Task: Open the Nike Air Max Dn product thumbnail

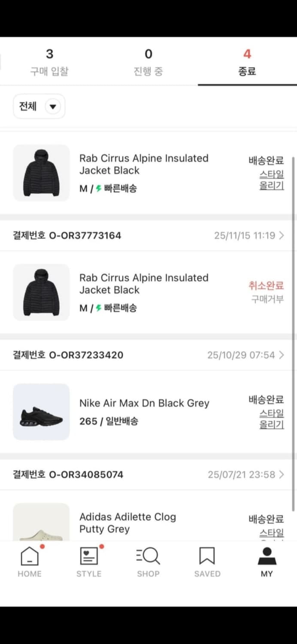Action: pos(41,412)
